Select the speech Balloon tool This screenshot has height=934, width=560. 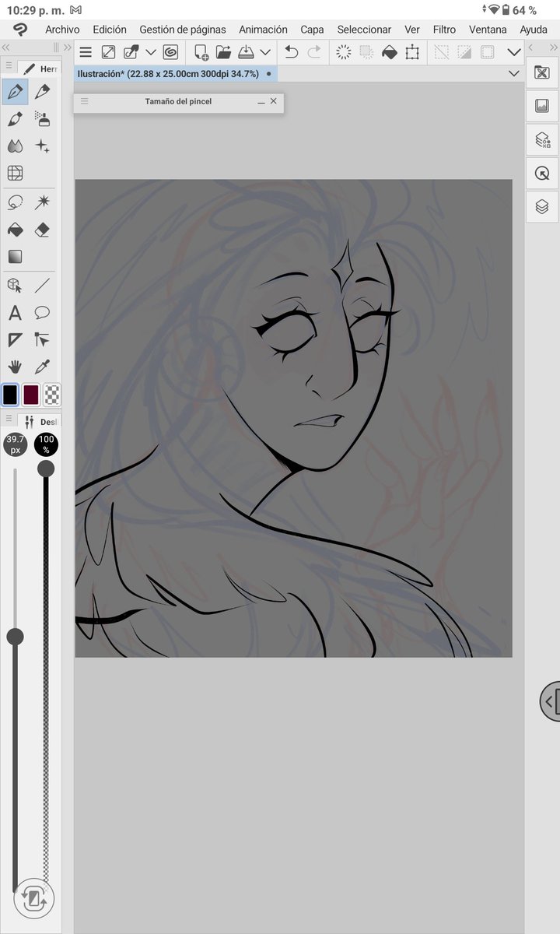(43, 313)
